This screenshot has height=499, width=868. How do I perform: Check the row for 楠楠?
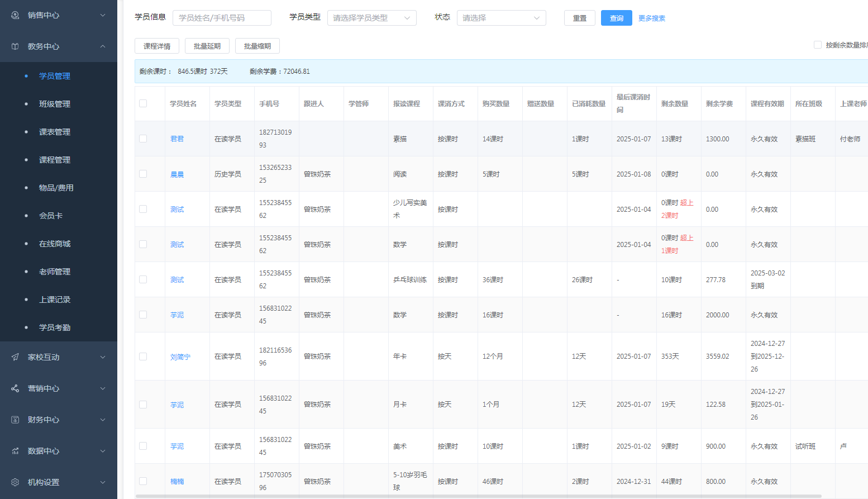[x=143, y=481]
